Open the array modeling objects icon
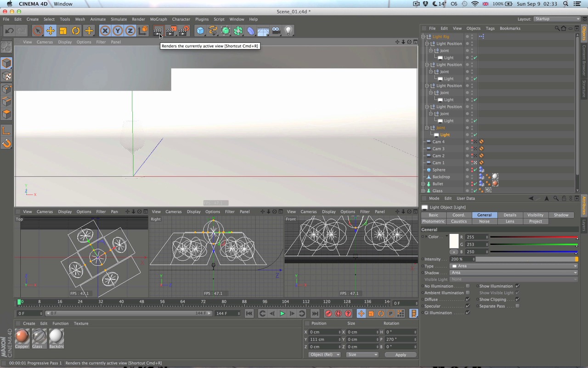588x368 pixels. coord(238,31)
